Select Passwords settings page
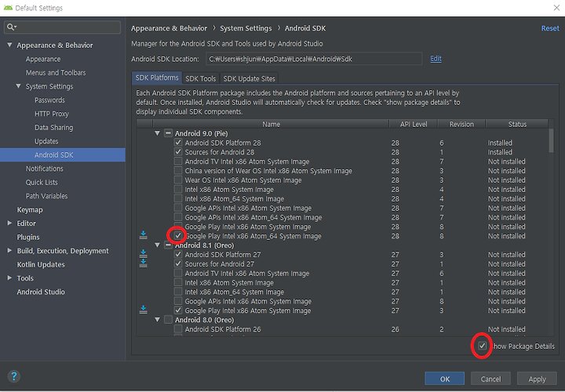Viewport: 565px width, 392px height. [49, 100]
